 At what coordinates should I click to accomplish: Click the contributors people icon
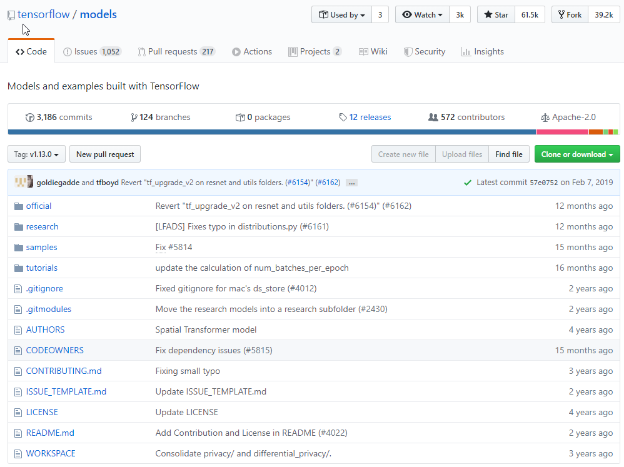click(x=433, y=117)
